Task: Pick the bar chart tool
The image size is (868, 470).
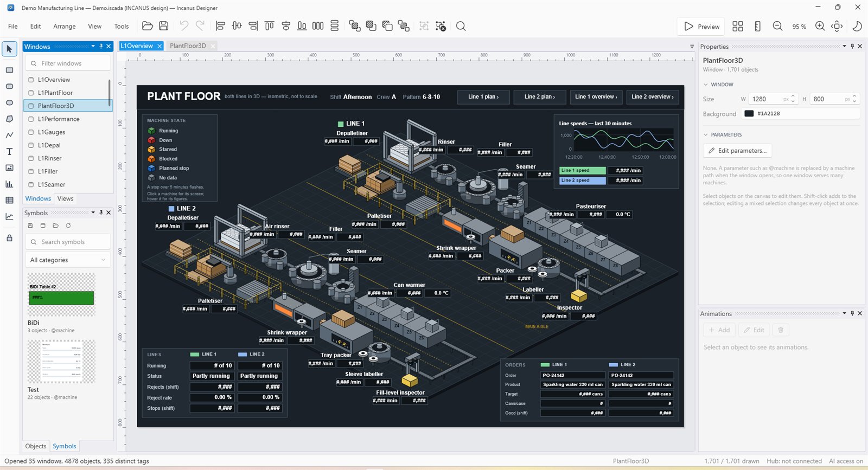Action: click(x=9, y=184)
